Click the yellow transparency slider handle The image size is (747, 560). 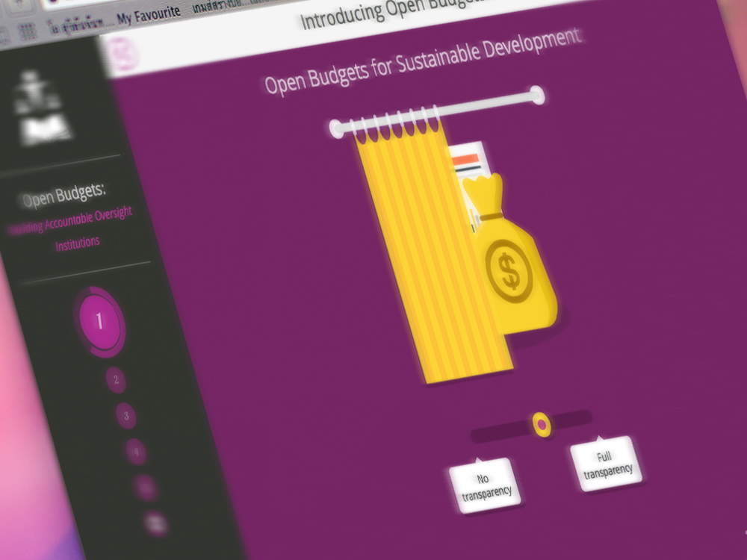click(541, 424)
